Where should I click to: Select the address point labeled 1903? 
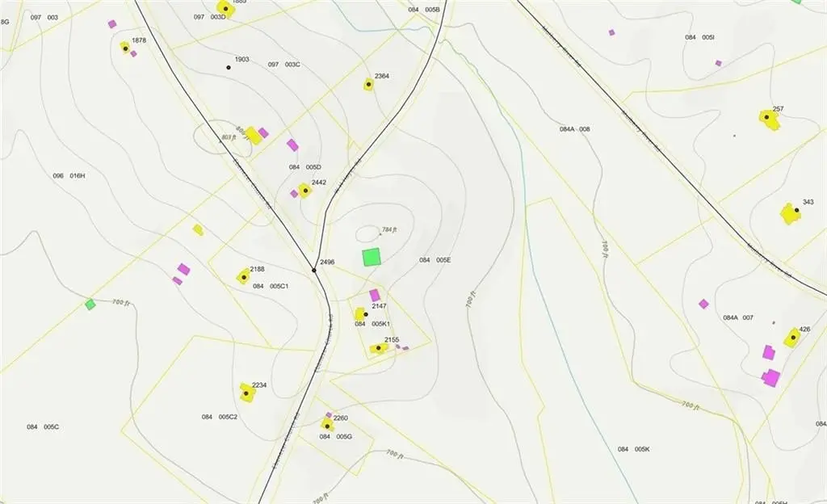[229, 67]
